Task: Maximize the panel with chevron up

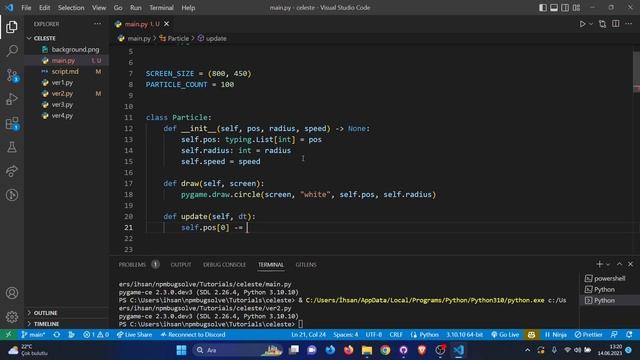Action: (619, 264)
